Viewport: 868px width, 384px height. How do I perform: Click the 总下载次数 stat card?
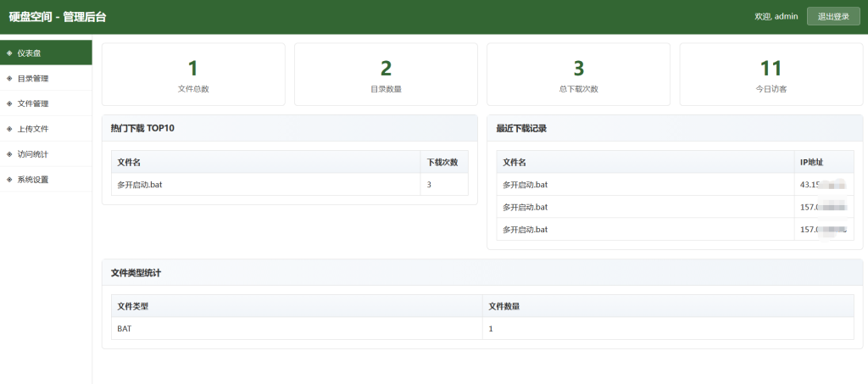tap(578, 75)
